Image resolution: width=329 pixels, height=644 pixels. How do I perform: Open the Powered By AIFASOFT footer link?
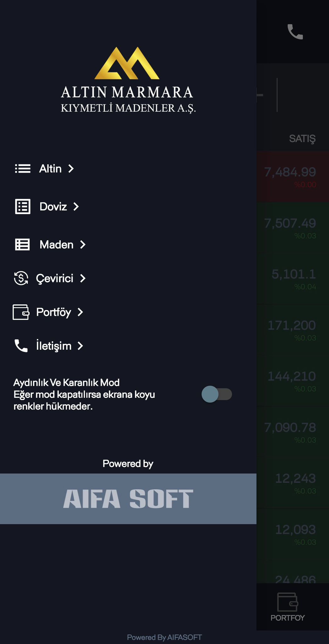pos(164,637)
